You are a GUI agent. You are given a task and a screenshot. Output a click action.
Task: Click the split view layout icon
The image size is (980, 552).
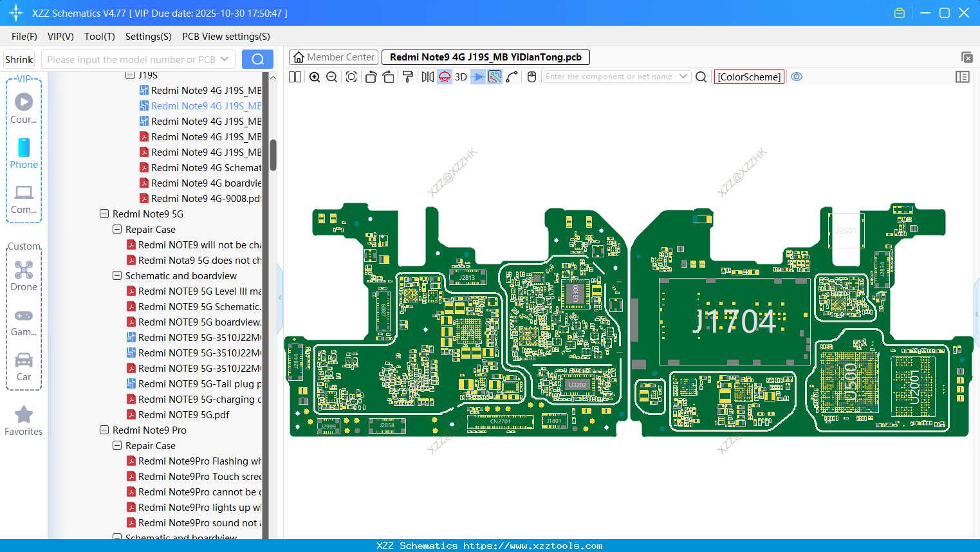295,77
